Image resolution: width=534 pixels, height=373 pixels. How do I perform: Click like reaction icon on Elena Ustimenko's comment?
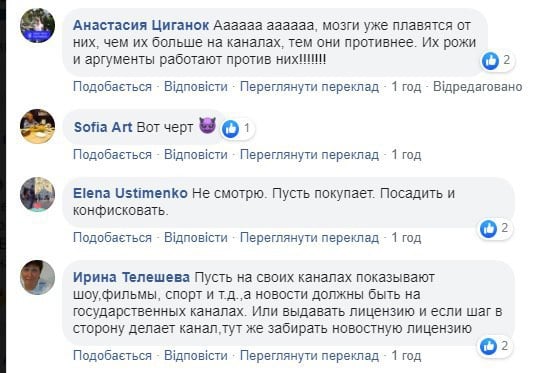click(x=488, y=229)
